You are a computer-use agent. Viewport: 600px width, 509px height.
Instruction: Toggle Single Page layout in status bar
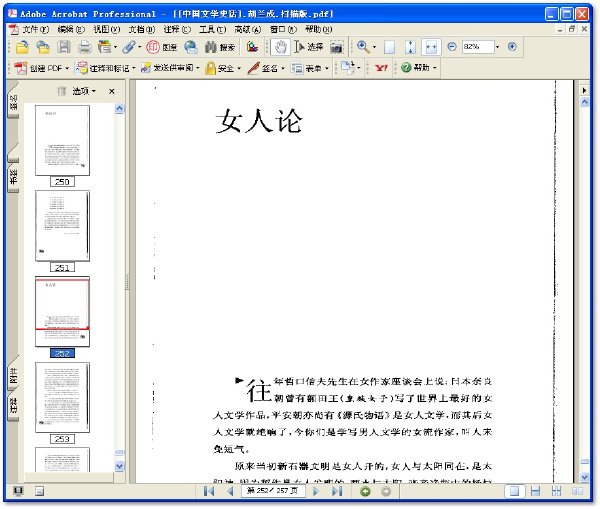514,491
